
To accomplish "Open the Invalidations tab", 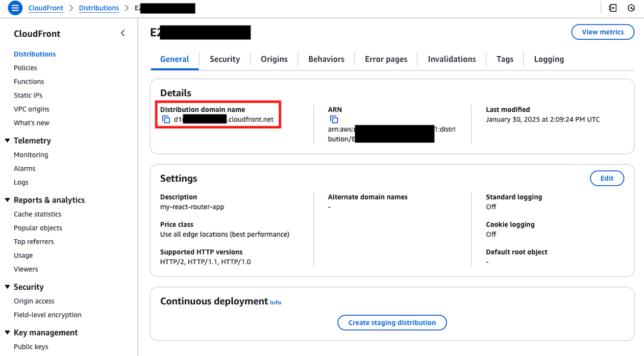I will pyautogui.click(x=452, y=59).
